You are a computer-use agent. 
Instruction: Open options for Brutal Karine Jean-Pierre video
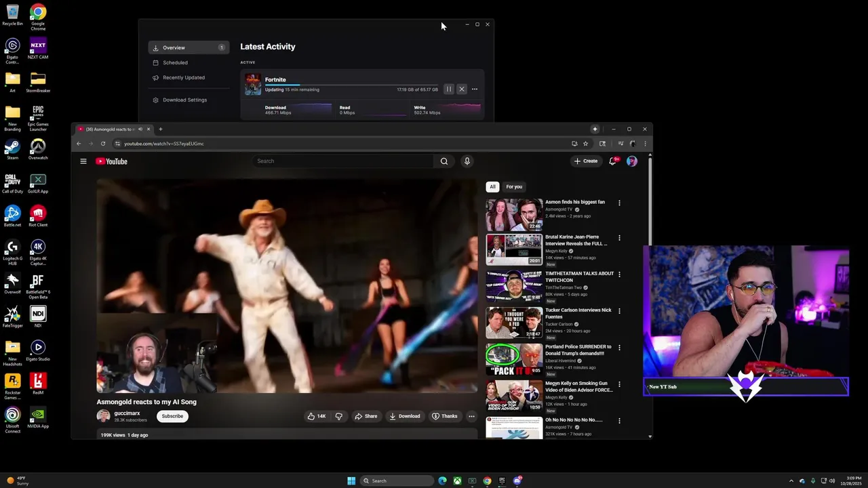(619, 238)
